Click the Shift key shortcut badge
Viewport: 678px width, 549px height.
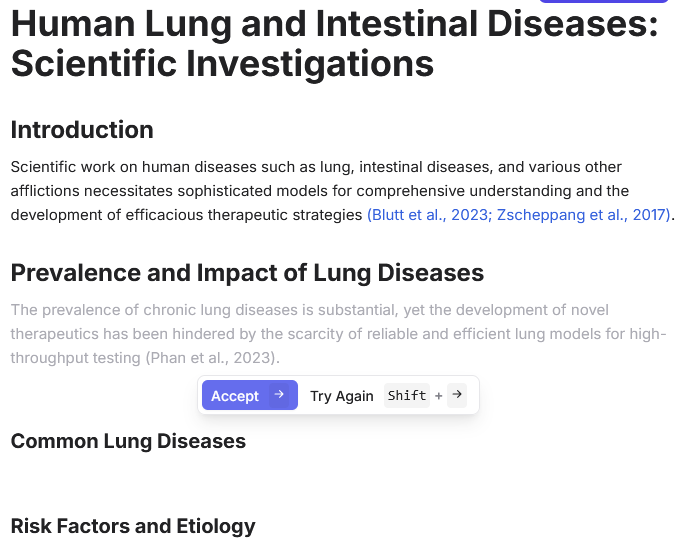tap(407, 395)
